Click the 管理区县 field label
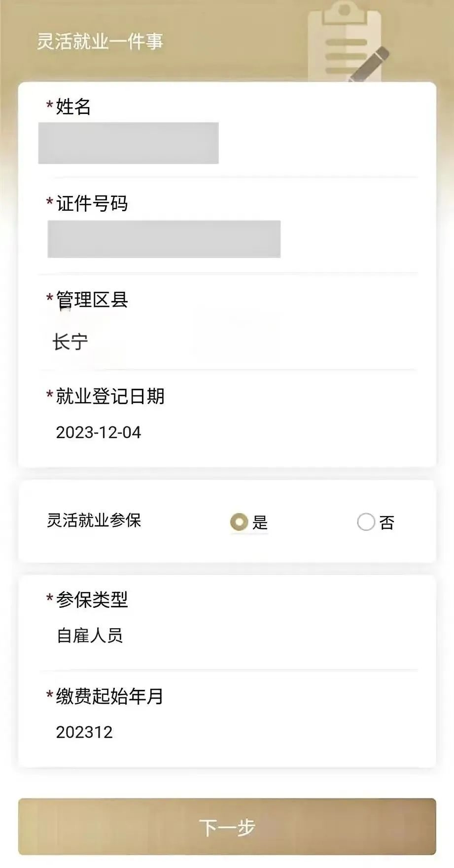The height and width of the screenshot is (868, 454). pyautogui.click(x=92, y=300)
